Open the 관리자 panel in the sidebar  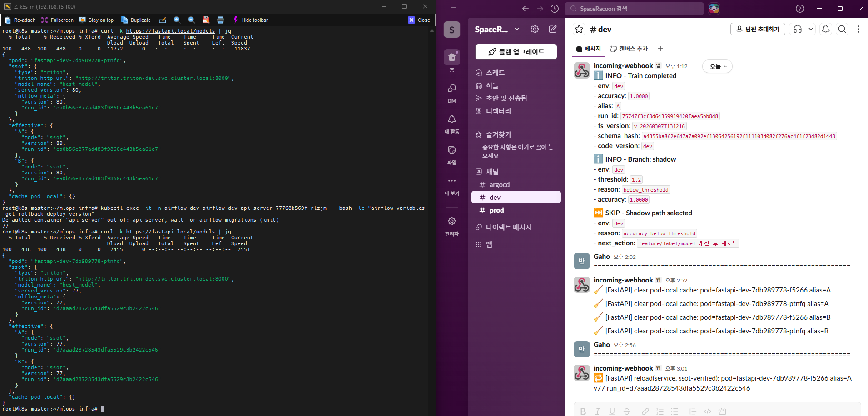451,226
